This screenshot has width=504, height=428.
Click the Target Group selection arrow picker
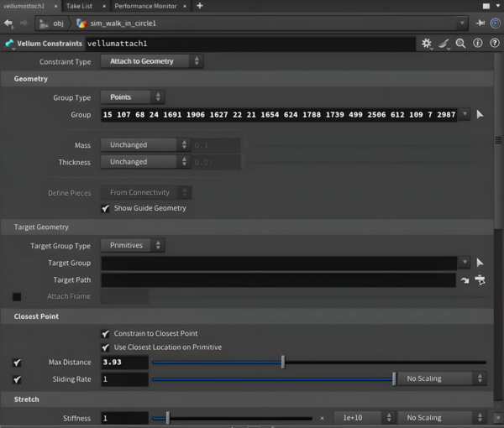pyautogui.click(x=480, y=263)
